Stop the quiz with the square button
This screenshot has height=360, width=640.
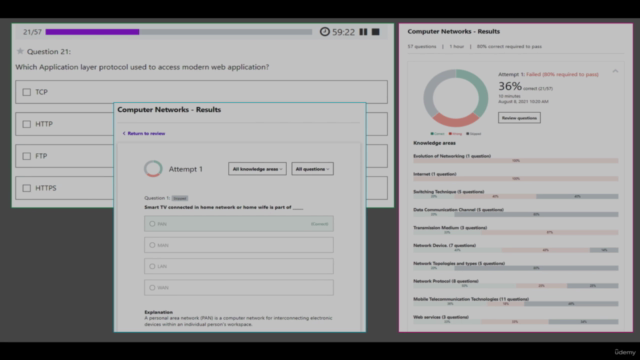tap(376, 32)
